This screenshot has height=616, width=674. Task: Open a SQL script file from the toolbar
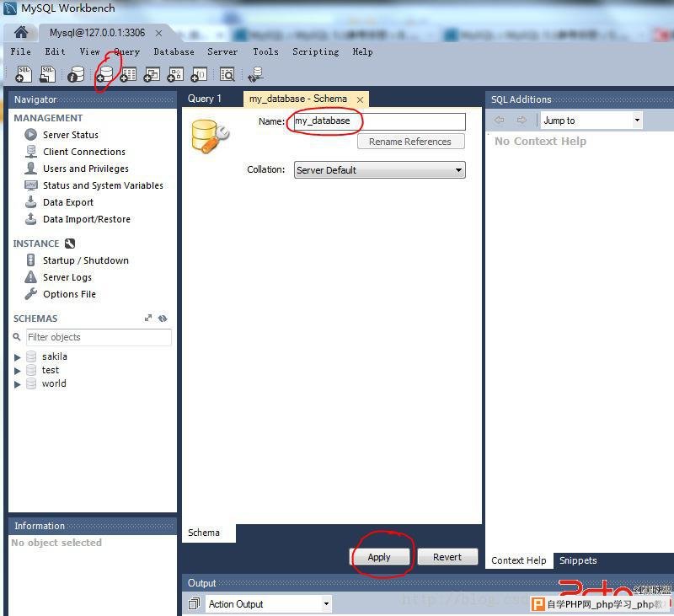(x=47, y=74)
